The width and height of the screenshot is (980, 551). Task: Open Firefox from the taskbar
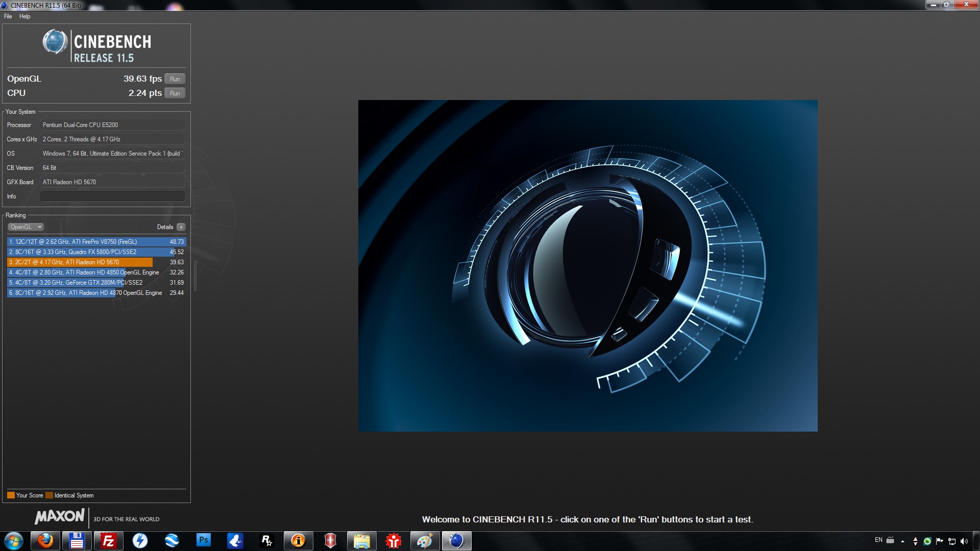[x=45, y=540]
